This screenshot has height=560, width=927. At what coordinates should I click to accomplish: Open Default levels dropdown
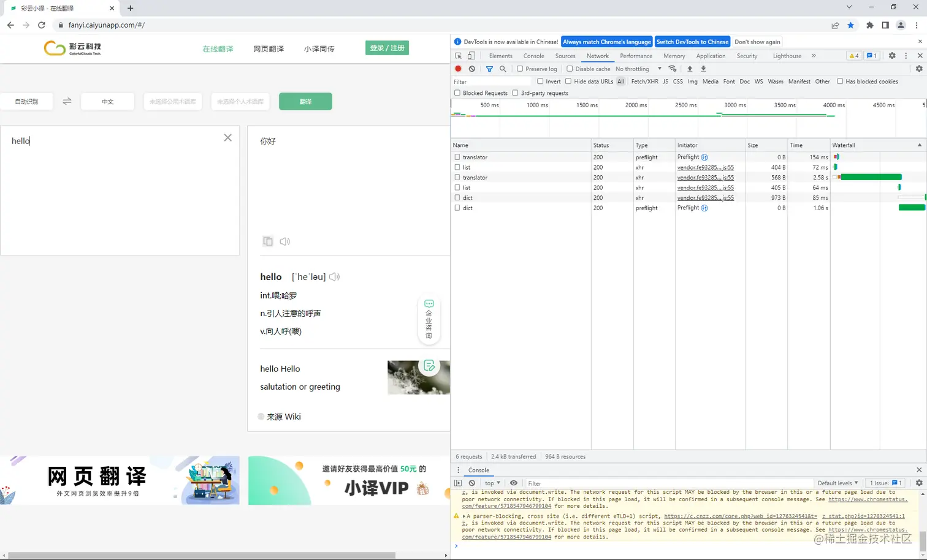pyautogui.click(x=837, y=483)
